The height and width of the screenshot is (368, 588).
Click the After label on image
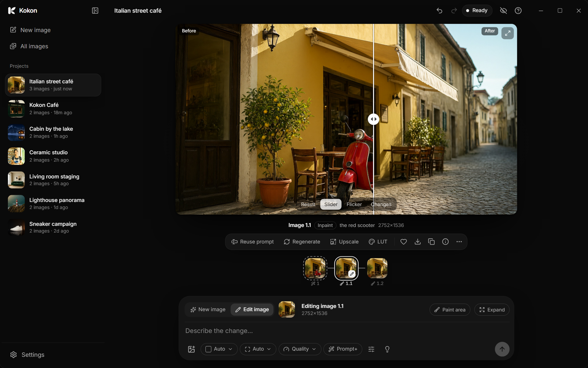point(490,31)
